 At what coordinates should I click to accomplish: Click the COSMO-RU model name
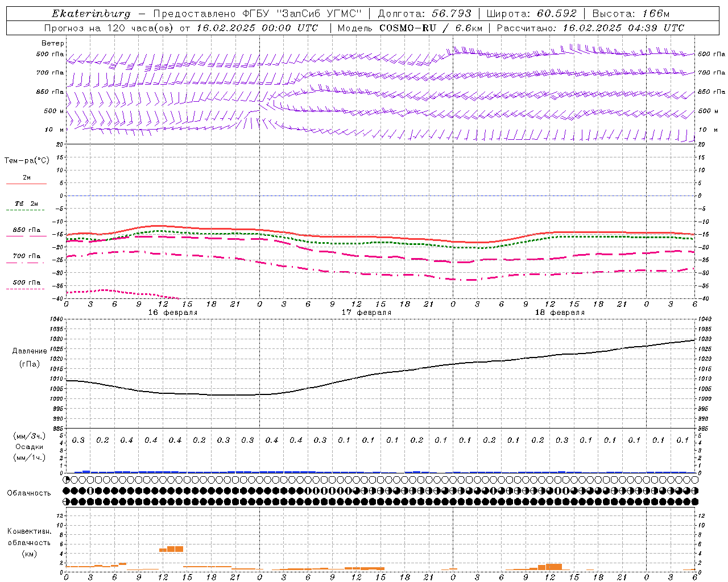(407, 28)
